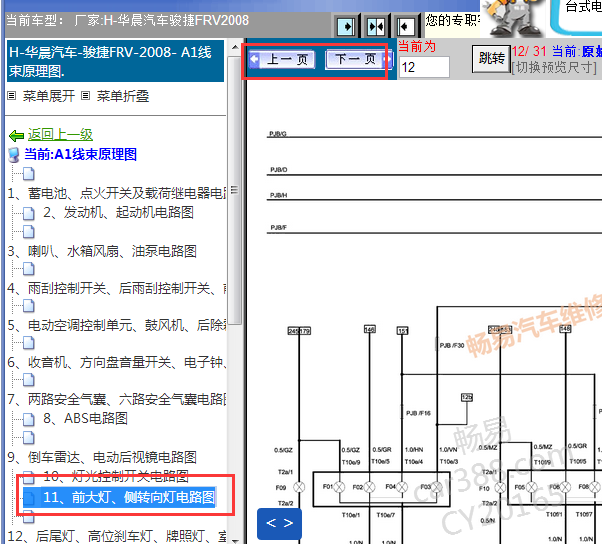The image size is (602, 544).
Task: Click the sidebar scroll down arrow
Action: tap(235, 539)
